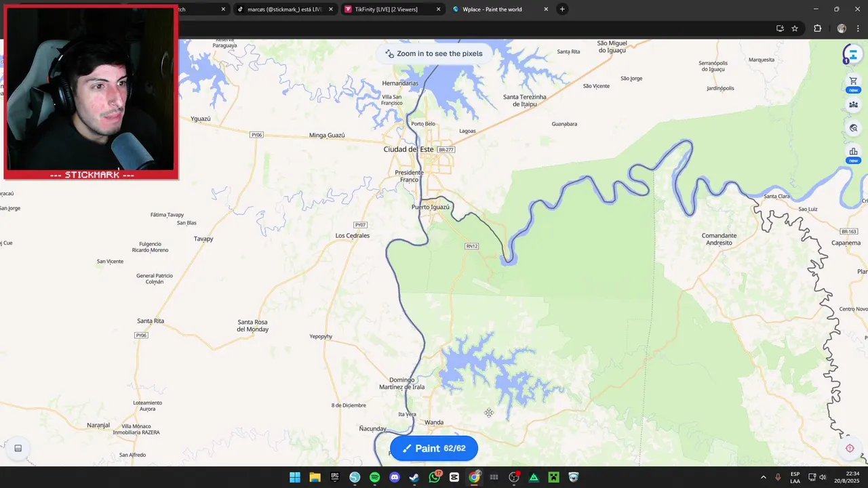
Task: Click 'Zoom in to see the pixels' notice
Action: click(434, 54)
